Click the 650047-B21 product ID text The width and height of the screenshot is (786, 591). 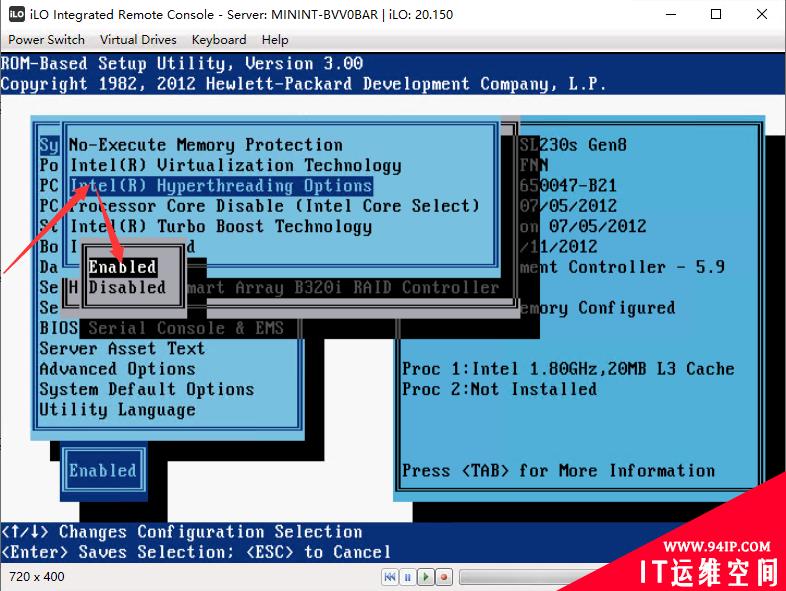(x=568, y=186)
